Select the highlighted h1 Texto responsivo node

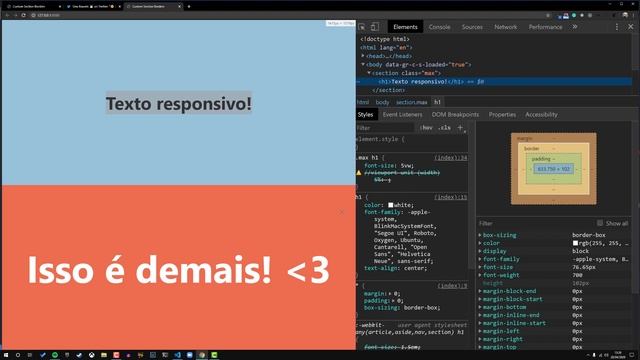(494, 82)
